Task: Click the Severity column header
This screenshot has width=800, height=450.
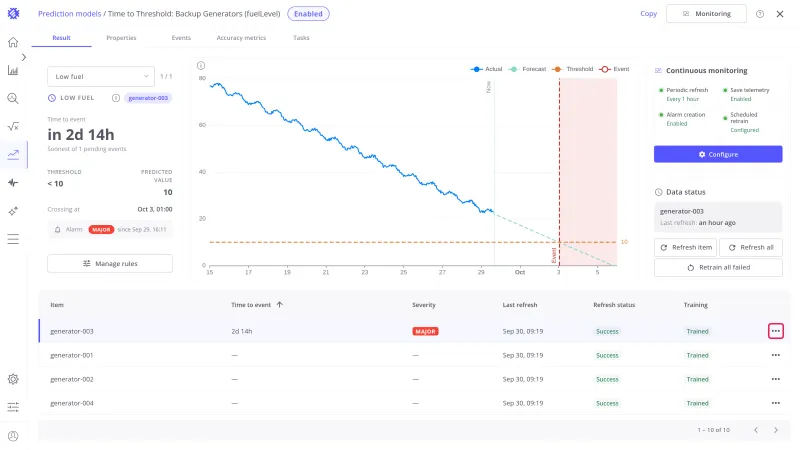Action: point(423,305)
